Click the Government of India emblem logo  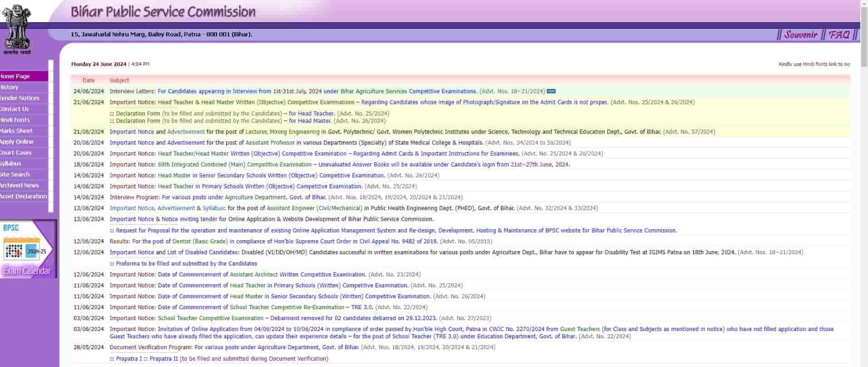click(16, 28)
